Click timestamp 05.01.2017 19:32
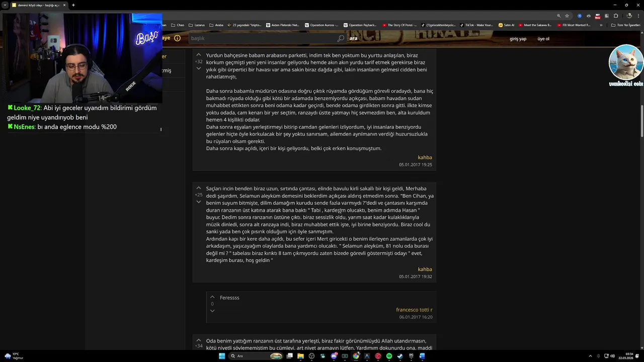 pos(416,277)
